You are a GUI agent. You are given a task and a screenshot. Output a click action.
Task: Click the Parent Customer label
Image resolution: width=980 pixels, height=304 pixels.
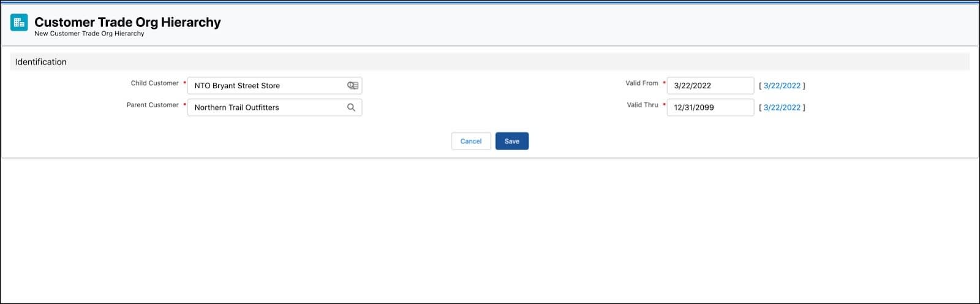coord(153,105)
